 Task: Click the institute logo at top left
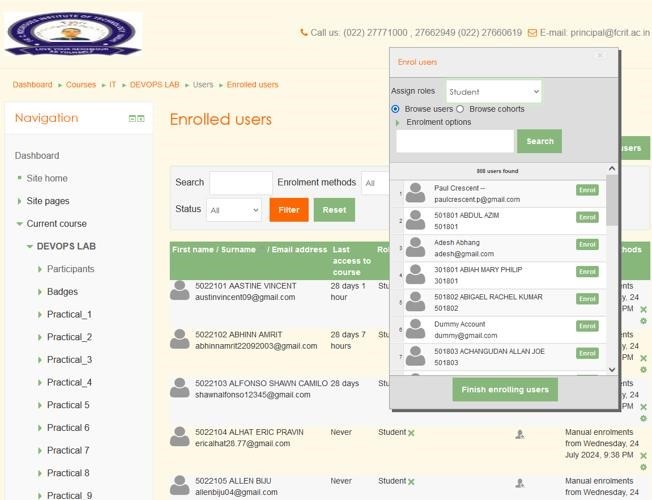click(x=72, y=34)
